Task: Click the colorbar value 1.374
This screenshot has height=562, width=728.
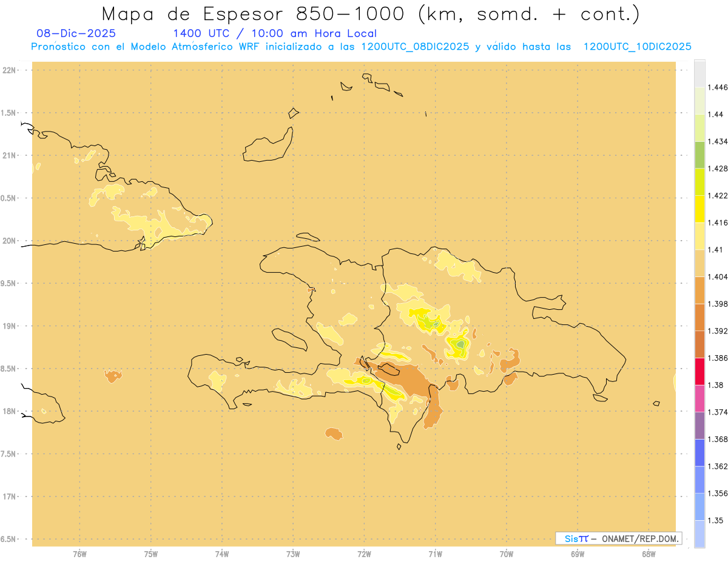Action: click(718, 412)
